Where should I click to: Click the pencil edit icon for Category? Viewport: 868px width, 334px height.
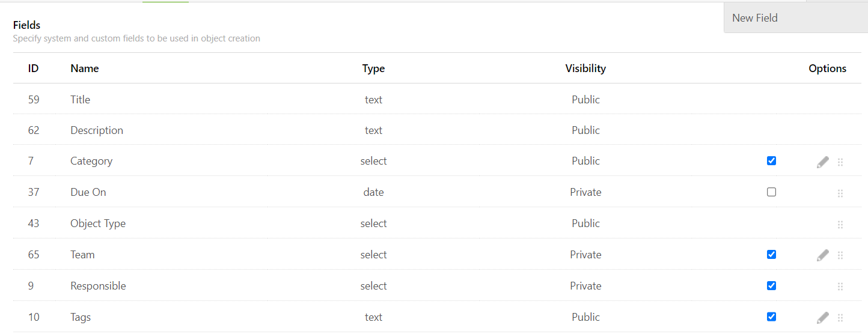823,162
